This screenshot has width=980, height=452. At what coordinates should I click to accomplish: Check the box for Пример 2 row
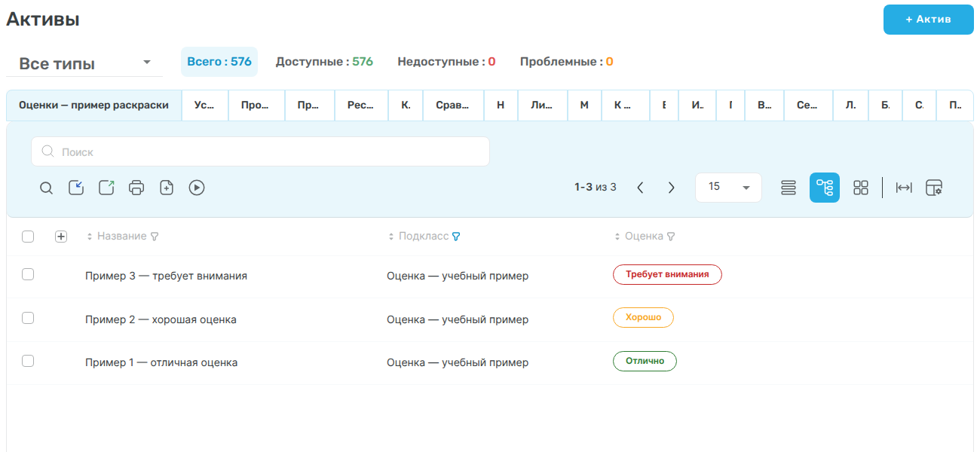coord(28,318)
